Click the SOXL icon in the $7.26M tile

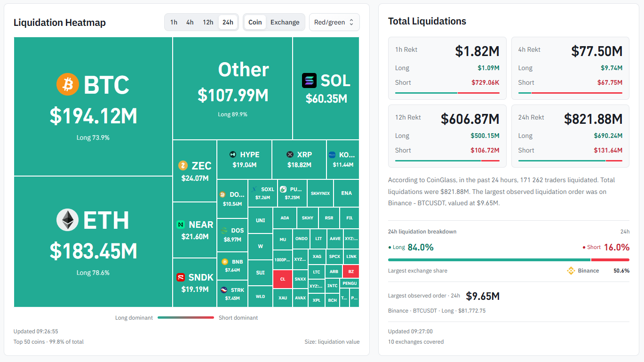tap(254, 189)
